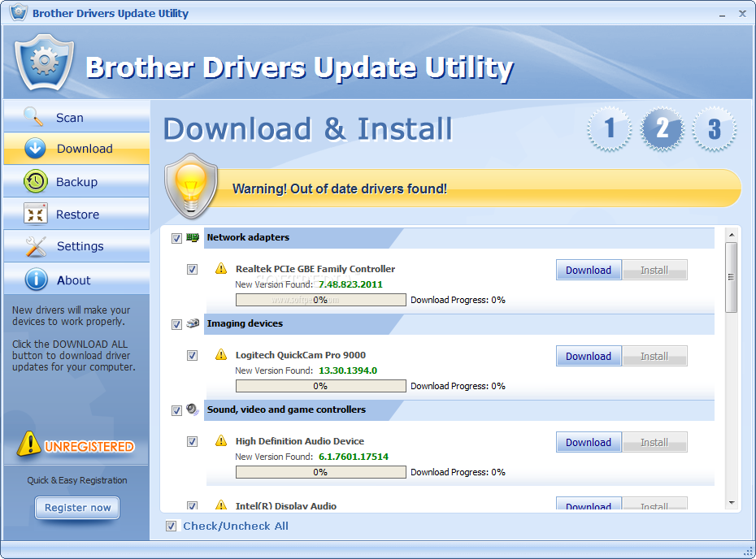The image size is (756, 559).
Task: Download the Intel(R) Display Audio driver
Action: click(x=589, y=504)
